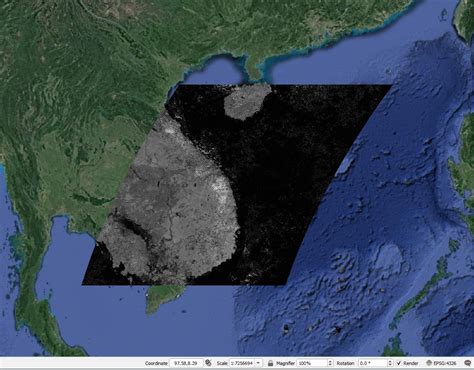Adjust Magnifier using spinner arrows
This screenshot has width=474, height=370.
330,363
